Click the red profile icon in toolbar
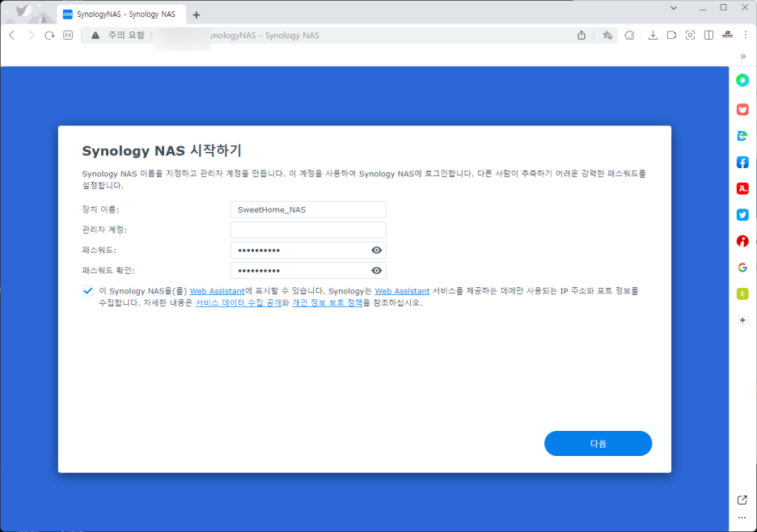757x532 pixels. point(728,36)
